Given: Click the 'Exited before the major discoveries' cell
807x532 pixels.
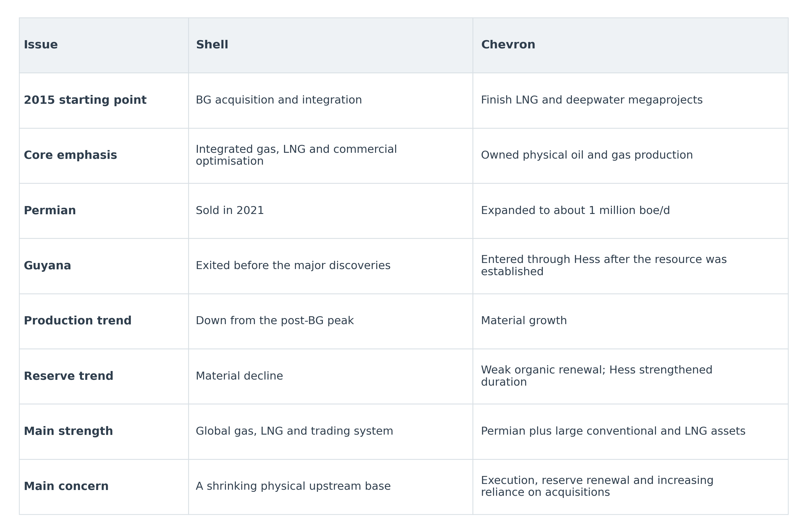Looking at the screenshot, I should pos(331,266).
